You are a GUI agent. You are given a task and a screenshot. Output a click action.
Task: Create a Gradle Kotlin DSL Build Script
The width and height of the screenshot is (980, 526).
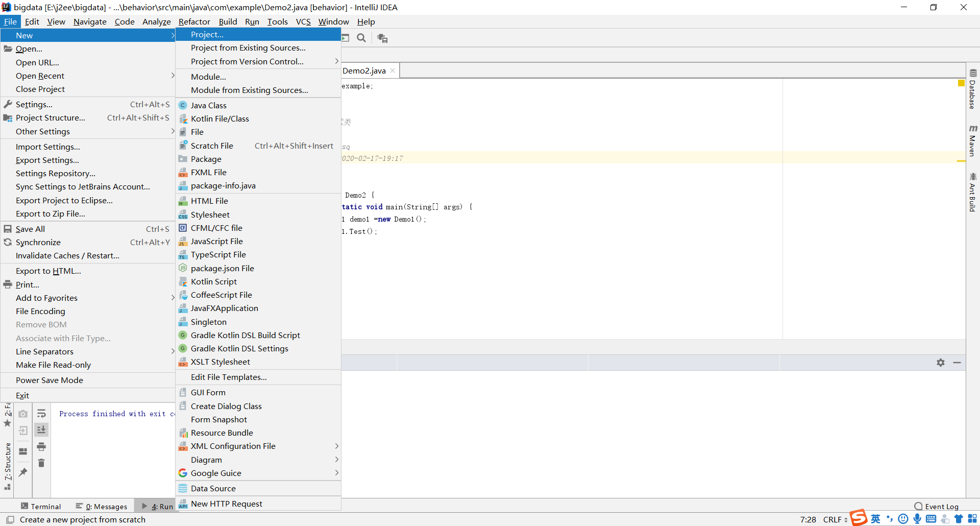tap(258, 335)
